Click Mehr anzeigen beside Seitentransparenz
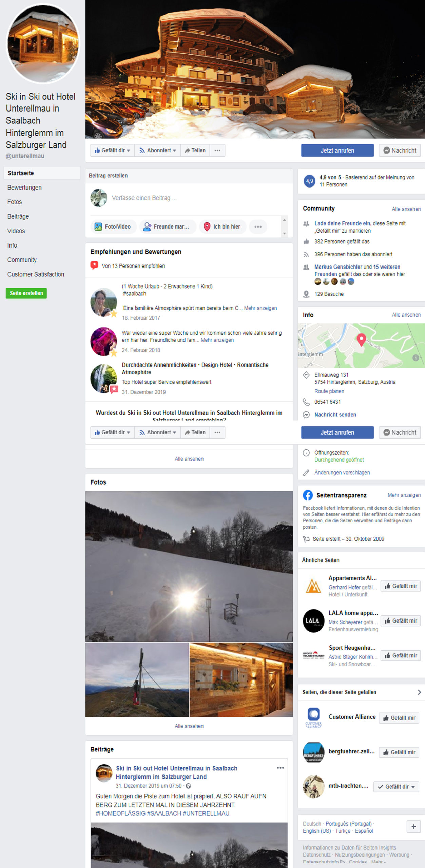The width and height of the screenshot is (425, 868). pyautogui.click(x=404, y=495)
